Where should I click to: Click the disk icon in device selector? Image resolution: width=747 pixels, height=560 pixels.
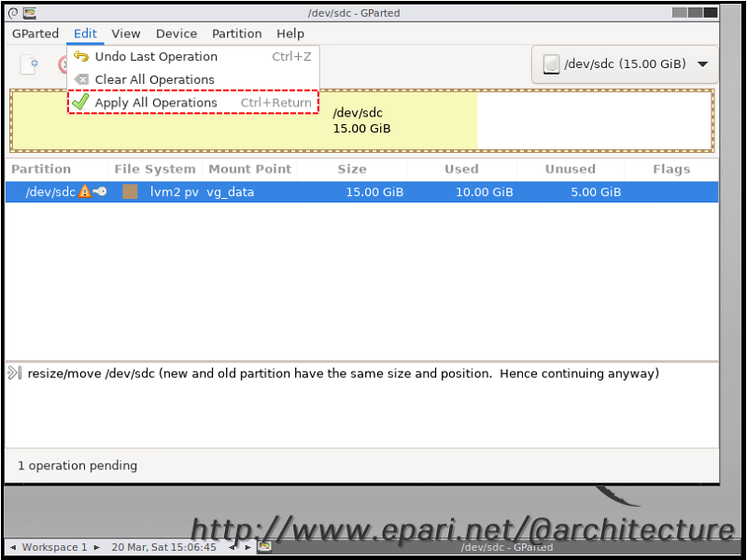[551, 63]
